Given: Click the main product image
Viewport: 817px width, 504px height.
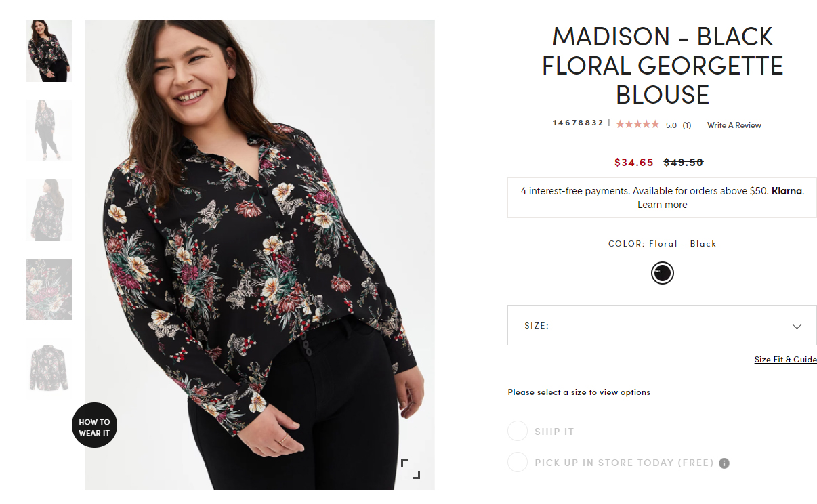Looking at the screenshot, I should pos(259,254).
